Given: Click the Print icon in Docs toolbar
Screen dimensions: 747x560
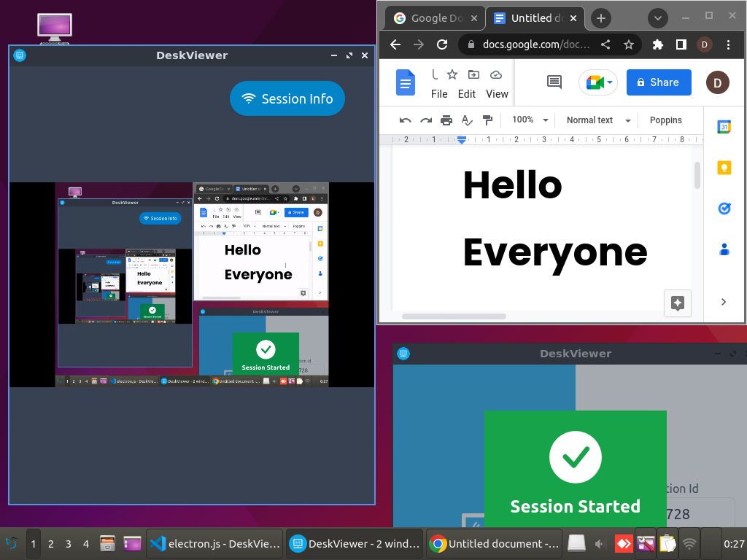Looking at the screenshot, I should (x=446, y=120).
